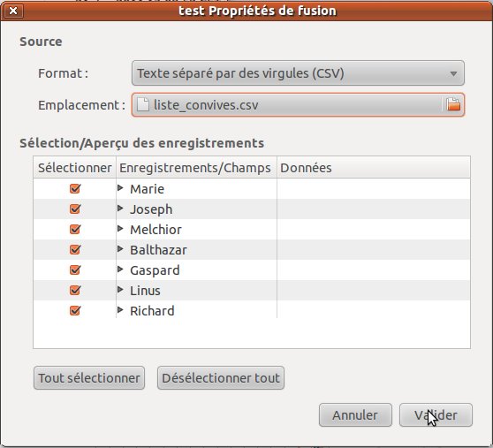Expand the Richard record arrow
Screen dimensions: 493x448
tap(120, 310)
